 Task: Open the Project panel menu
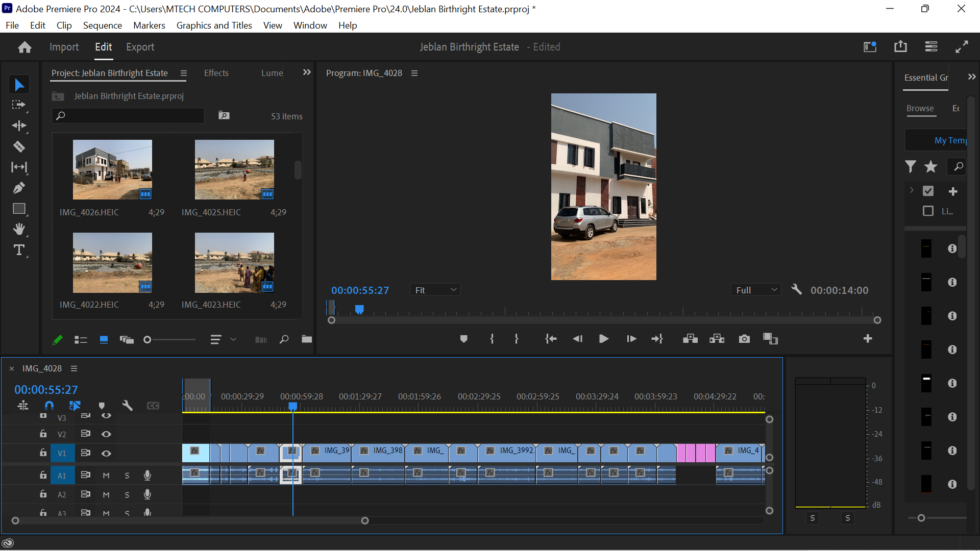click(184, 73)
